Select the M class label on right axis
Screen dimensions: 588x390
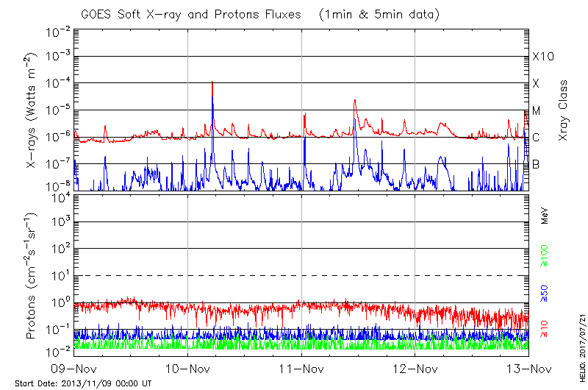537,110
